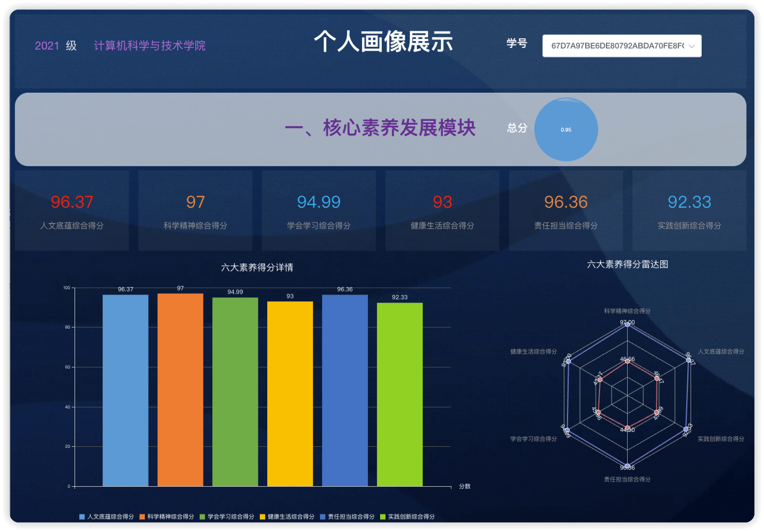Click the 学号 label
The height and width of the screenshot is (532, 764).
(517, 43)
